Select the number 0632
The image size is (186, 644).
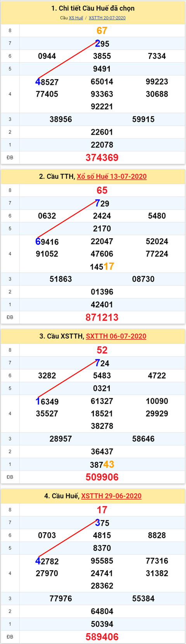[47, 216]
